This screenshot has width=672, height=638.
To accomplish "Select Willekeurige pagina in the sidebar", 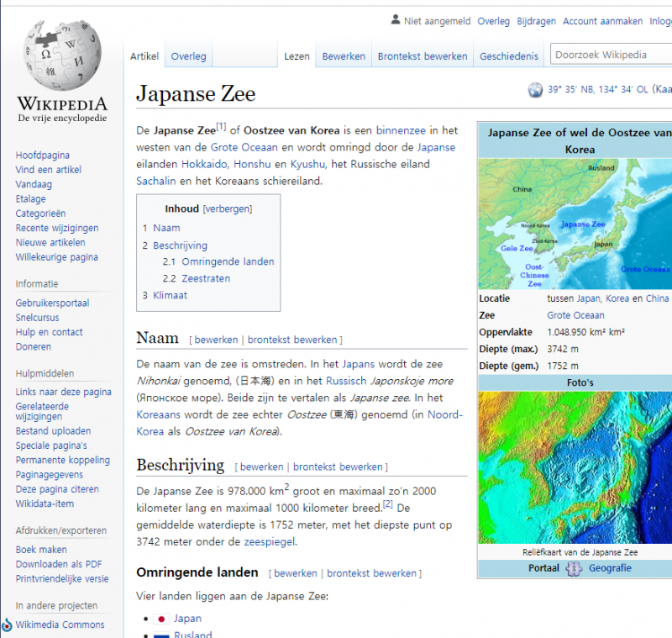I will point(56,257).
